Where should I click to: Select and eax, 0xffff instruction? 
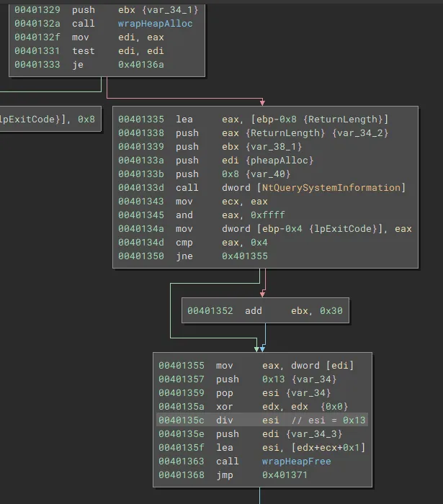(202, 215)
